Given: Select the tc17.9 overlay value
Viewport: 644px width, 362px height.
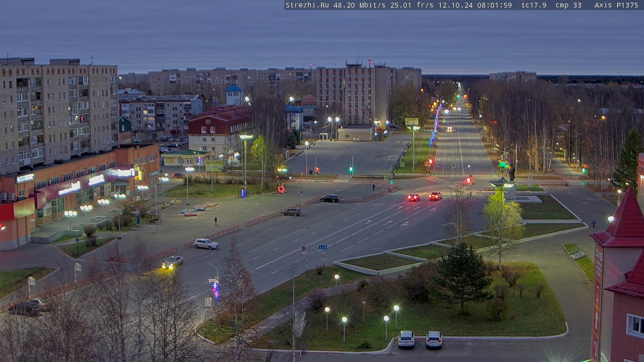Looking at the screenshot, I should coord(534,5).
